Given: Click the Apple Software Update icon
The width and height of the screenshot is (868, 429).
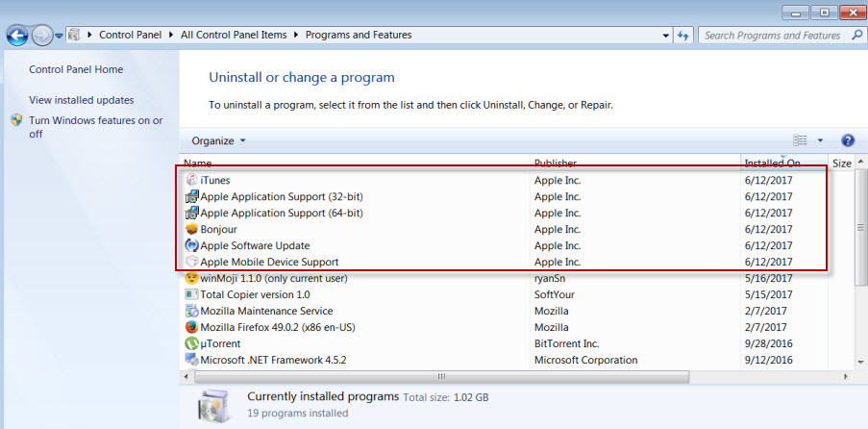Looking at the screenshot, I should [191, 245].
